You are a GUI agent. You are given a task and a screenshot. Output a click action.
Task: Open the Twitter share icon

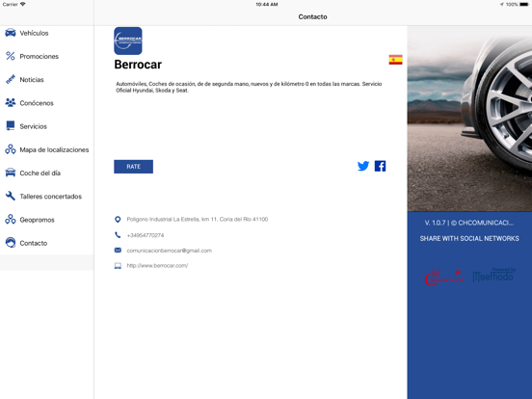[363, 166]
